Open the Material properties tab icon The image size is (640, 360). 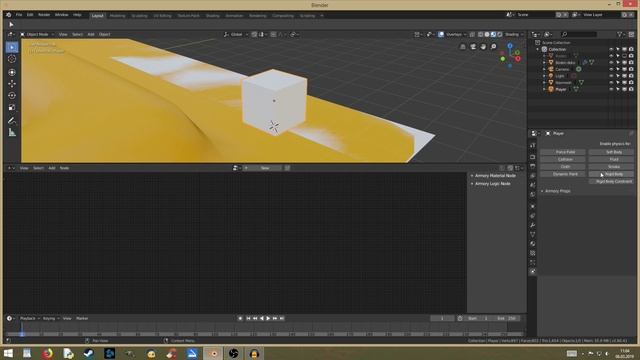533,244
